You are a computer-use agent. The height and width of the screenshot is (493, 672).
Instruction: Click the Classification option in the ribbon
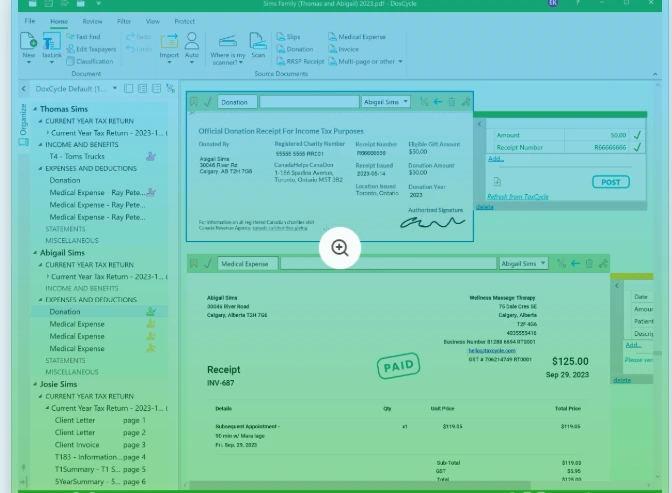click(x=90, y=61)
